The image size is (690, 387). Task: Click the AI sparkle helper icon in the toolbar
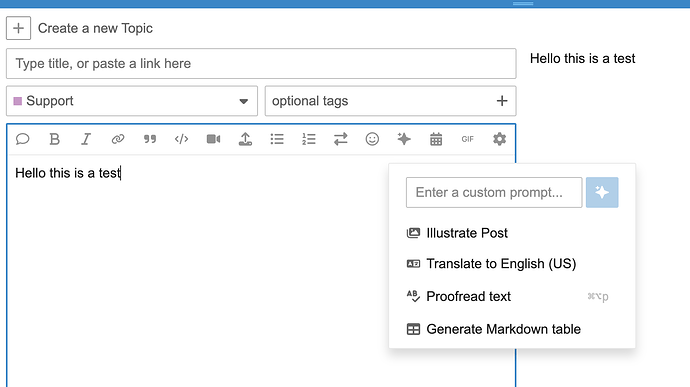pos(404,139)
